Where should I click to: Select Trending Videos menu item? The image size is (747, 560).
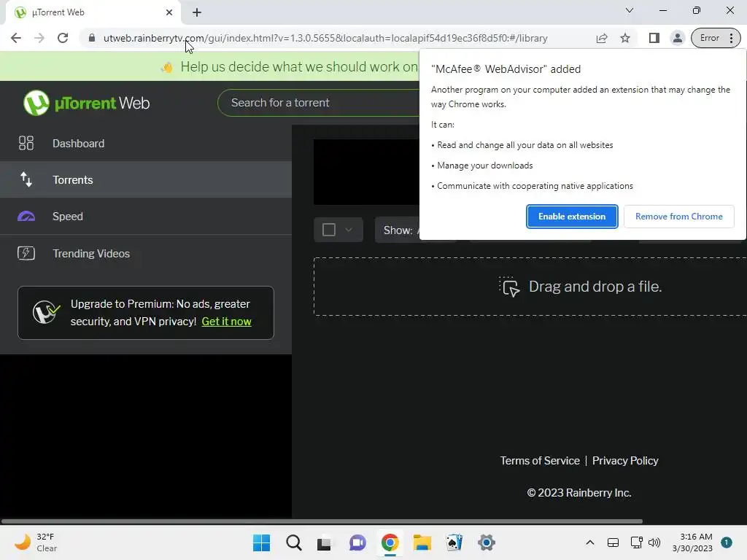(x=146, y=253)
